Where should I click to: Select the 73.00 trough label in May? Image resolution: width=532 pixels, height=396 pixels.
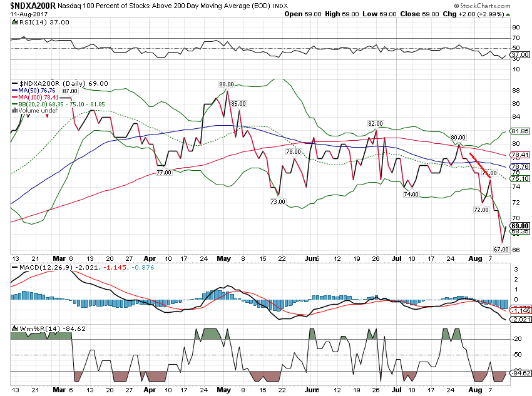(278, 201)
